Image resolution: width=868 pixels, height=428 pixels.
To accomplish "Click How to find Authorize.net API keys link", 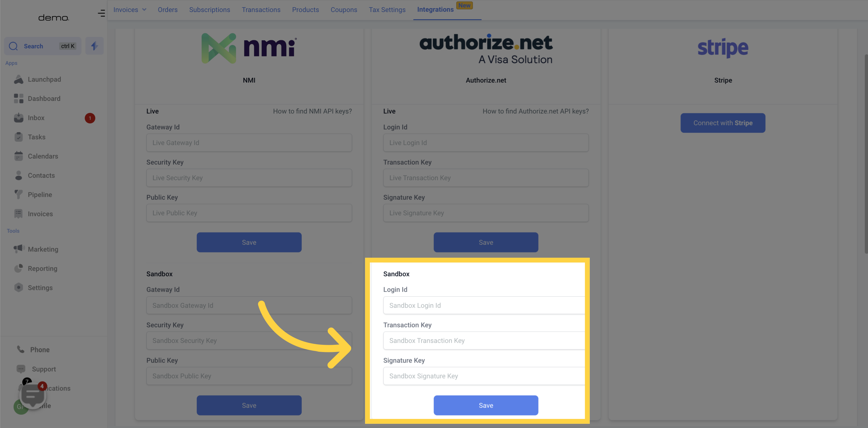I will point(535,111).
